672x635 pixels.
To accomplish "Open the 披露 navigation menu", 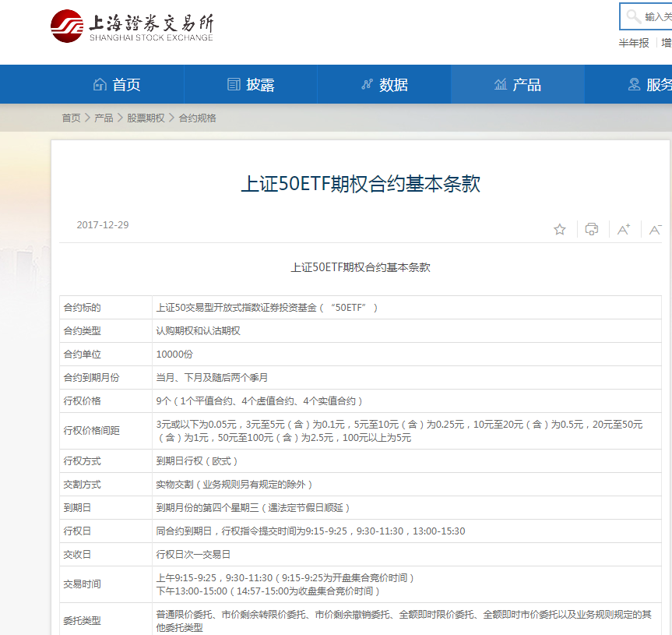I will pos(260,85).
